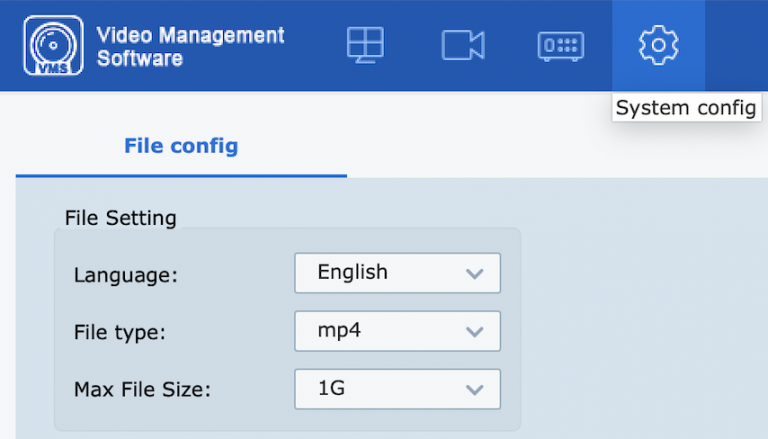768x439 pixels.
Task: Click the Language: field label
Action: (125, 275)
